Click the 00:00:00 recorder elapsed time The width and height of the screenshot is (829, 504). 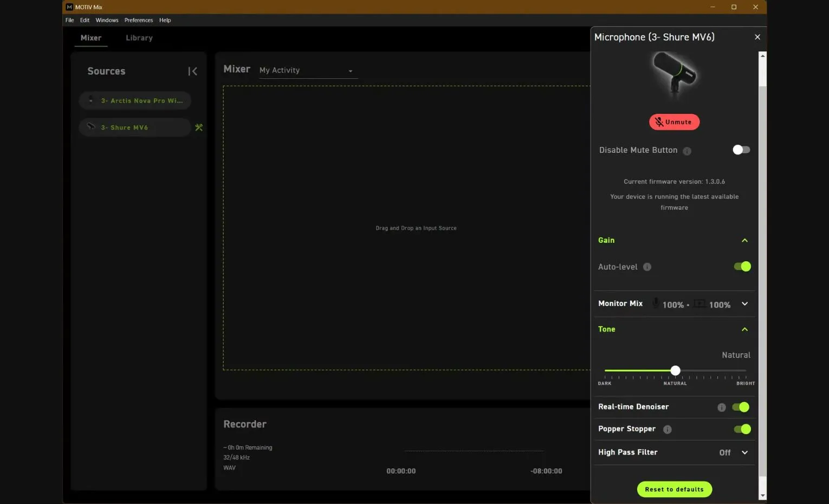[401, 471]
